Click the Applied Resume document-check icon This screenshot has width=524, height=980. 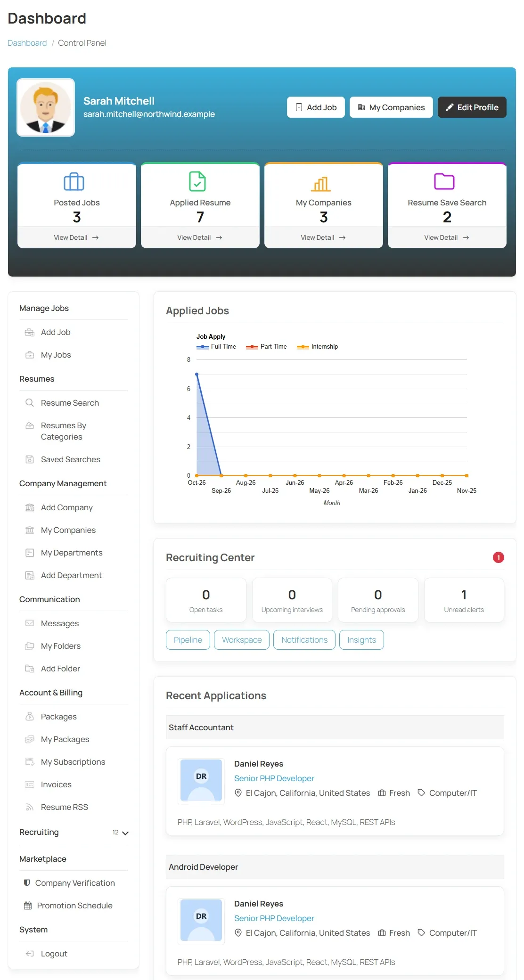pos(197,181)
